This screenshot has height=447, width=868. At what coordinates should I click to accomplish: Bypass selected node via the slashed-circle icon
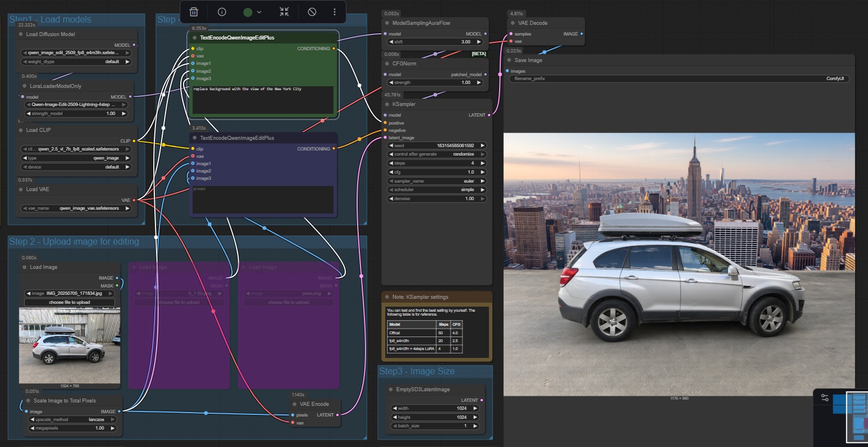click(x=312, y=12)
